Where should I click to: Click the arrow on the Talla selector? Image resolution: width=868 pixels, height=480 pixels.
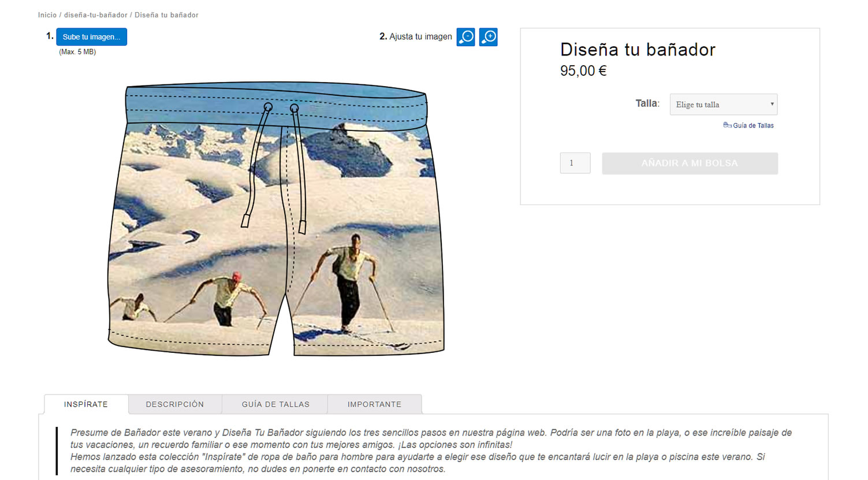772,104
